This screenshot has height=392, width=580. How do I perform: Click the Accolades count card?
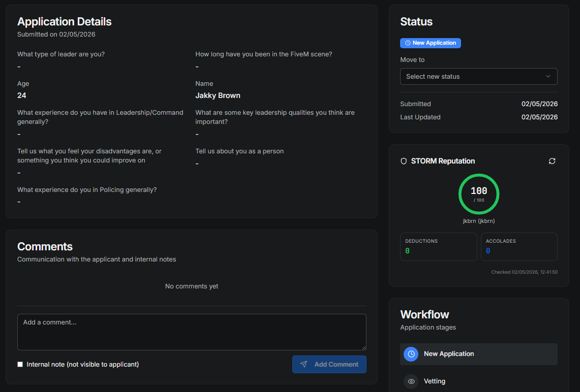tap(519, 247)
